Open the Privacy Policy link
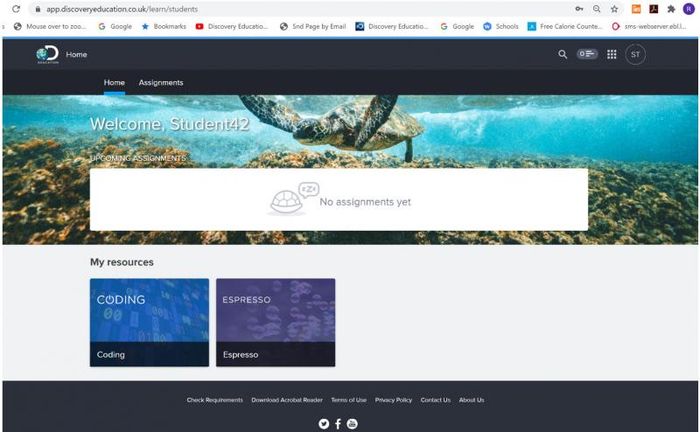 (x=393, y=400)
